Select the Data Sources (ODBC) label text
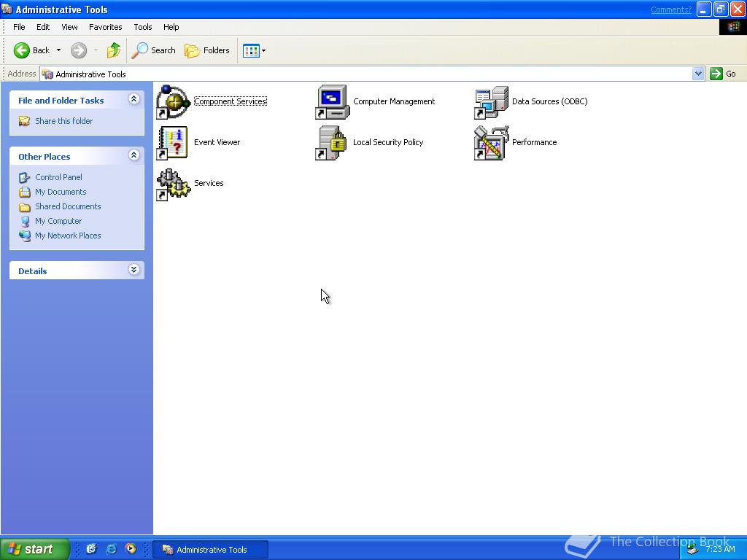The image size is (747, 560). (x=550, y=101)
